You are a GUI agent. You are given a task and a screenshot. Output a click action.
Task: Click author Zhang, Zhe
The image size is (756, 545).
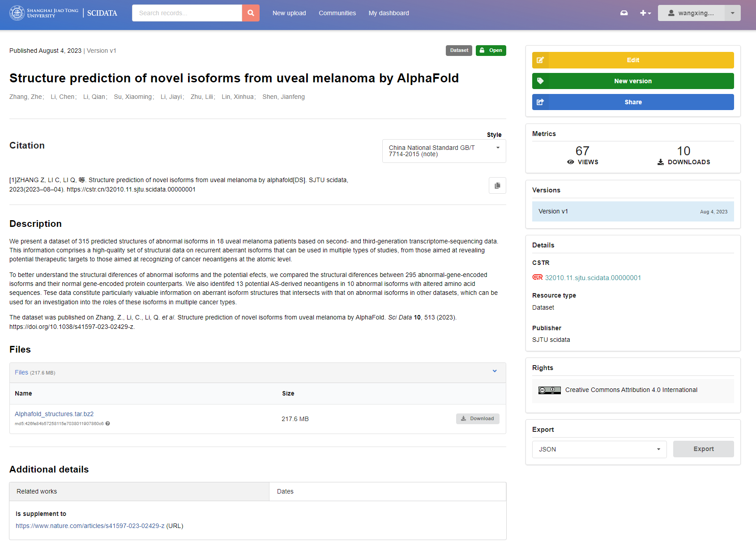[x=26, y=97]
